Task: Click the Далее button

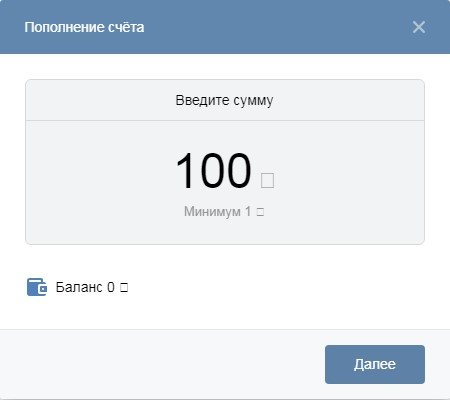Action: pyautogui.click(x=375, y=364)
